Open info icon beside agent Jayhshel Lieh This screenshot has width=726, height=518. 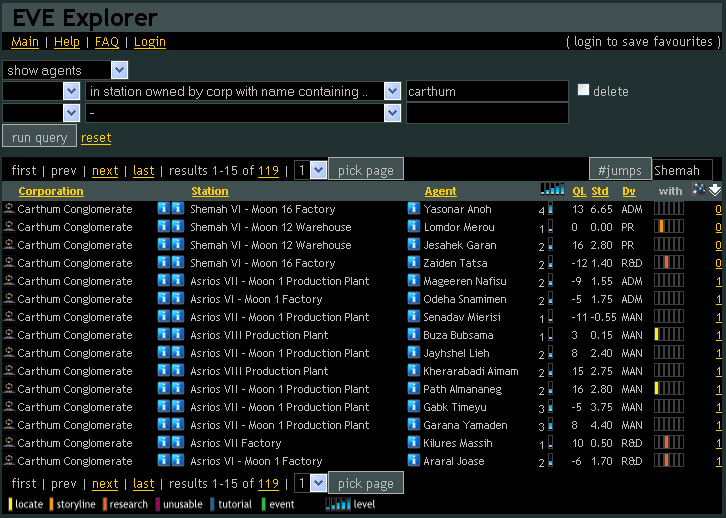coord(413,352)
